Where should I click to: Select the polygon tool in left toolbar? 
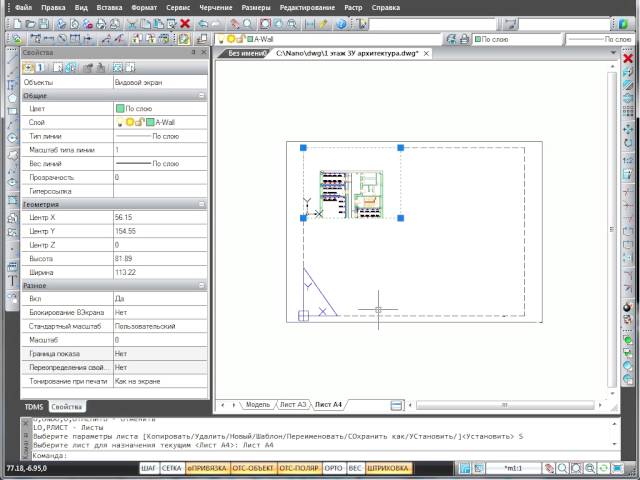(12, 98)
